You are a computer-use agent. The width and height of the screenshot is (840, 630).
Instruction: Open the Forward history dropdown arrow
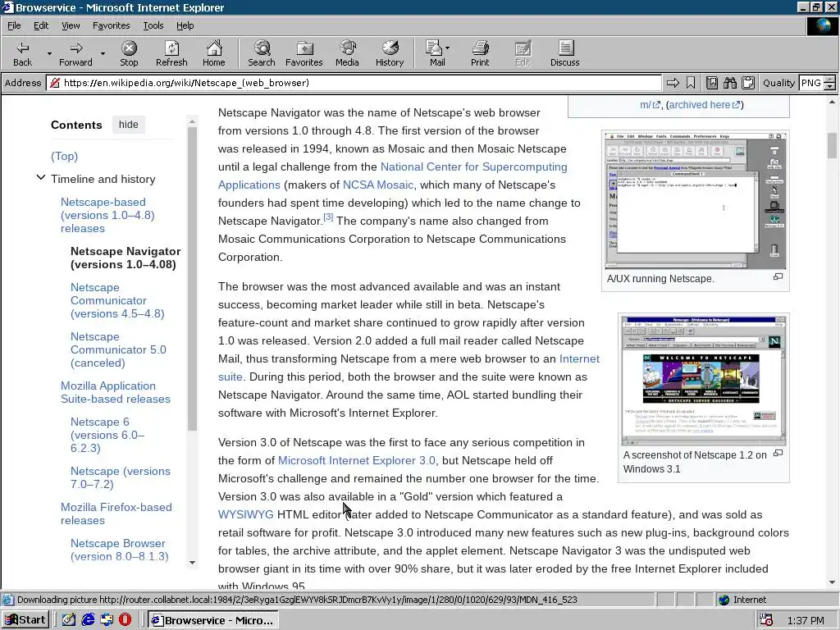(103, 53)
